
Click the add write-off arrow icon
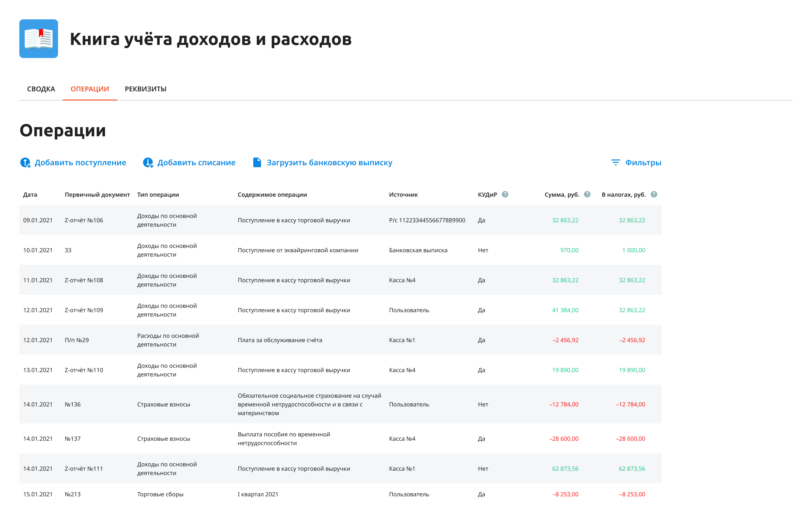pyautogui.click(x=148, y=163)
